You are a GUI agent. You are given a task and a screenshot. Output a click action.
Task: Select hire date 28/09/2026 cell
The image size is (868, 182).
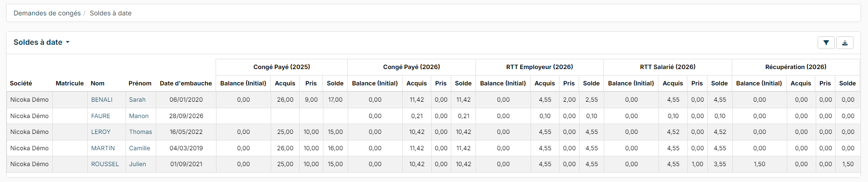(186, 116)
